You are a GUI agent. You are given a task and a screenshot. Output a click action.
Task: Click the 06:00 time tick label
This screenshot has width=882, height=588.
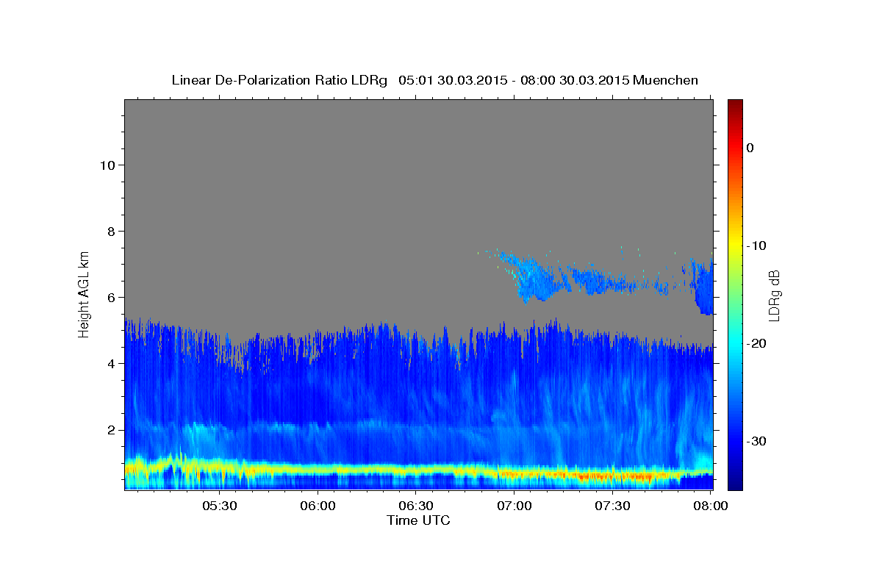tap(318, 506)
